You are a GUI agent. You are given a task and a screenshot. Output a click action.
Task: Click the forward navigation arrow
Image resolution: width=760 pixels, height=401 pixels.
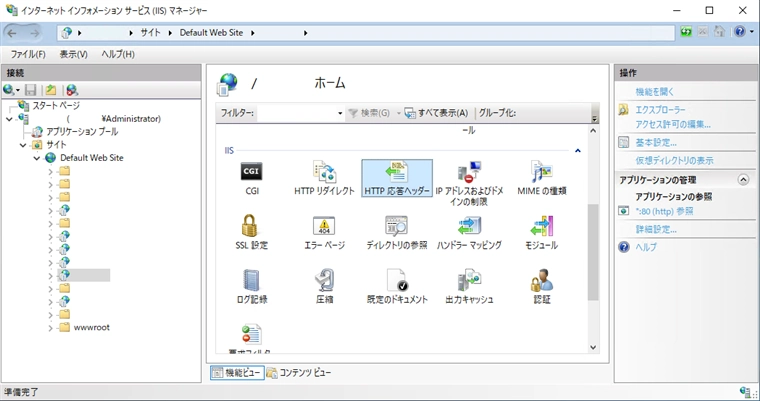[x=34, y=33]
